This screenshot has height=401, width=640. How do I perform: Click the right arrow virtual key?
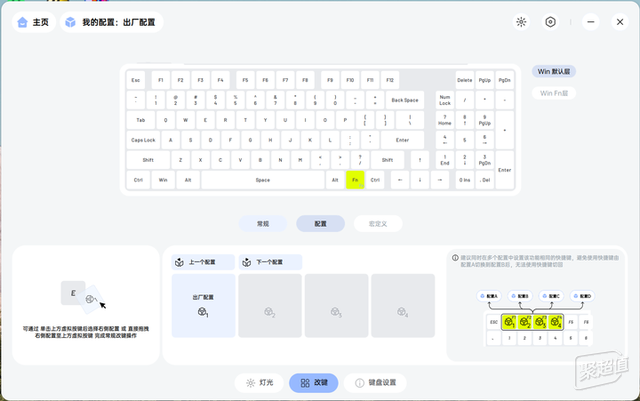(440, 180)
